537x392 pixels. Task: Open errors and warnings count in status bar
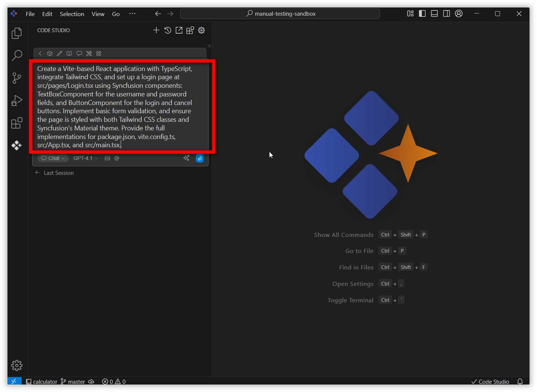tap(114, 382)
